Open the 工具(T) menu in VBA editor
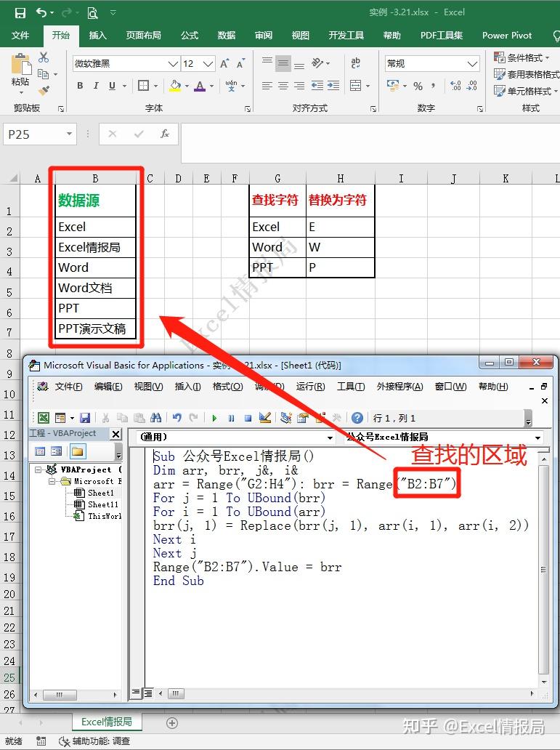The width and height of the screenshot is (560, 750). (x=351, y=387)
